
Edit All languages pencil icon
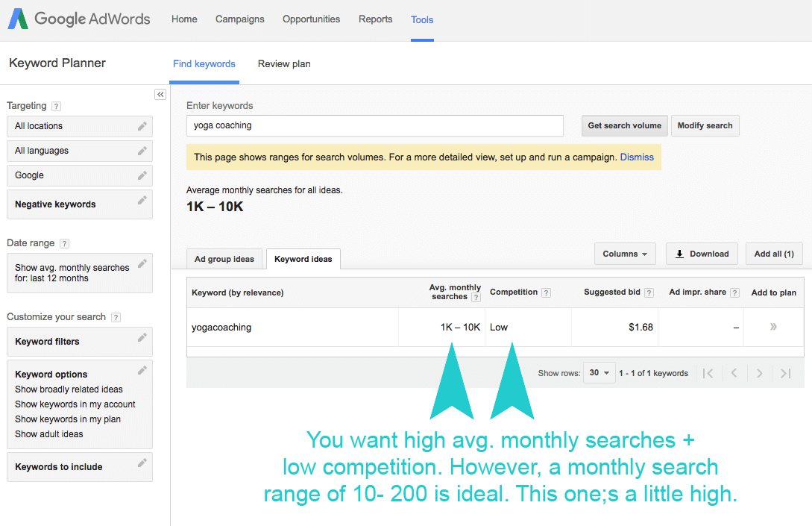142,151
